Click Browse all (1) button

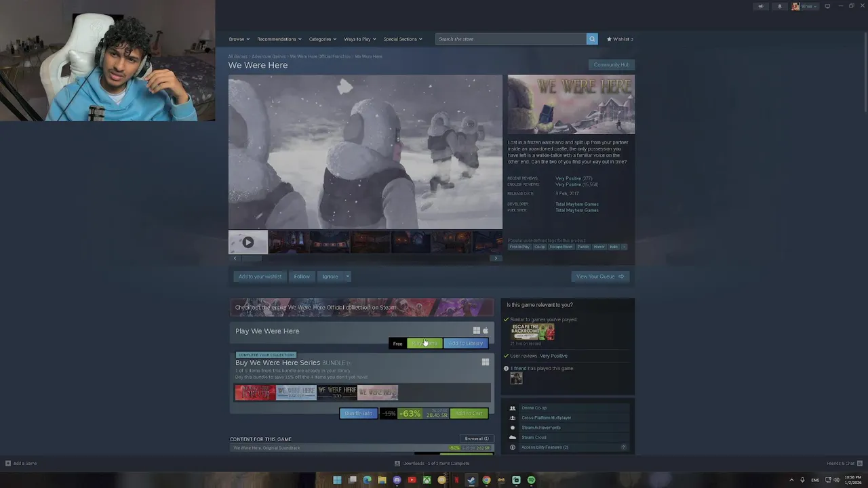point(477,439)
